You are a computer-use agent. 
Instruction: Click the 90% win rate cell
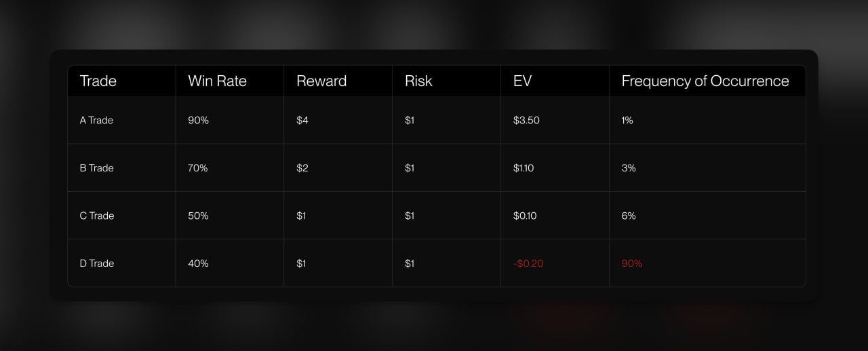tap(198, 121)
